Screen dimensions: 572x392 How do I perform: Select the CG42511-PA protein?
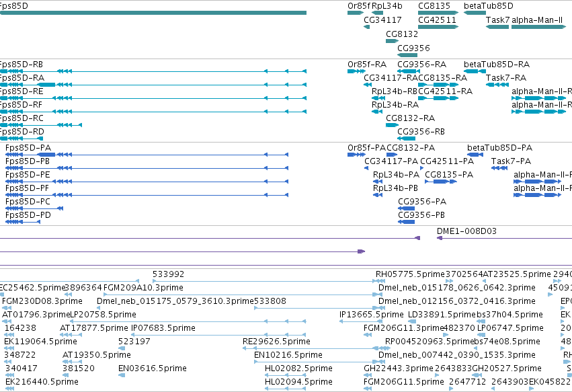[x=421, y=168]
